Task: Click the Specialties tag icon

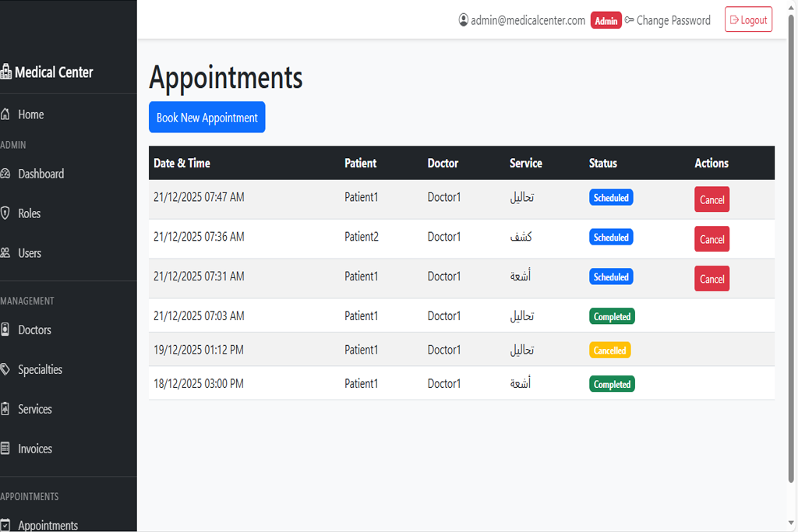Action: click(5, 370)
